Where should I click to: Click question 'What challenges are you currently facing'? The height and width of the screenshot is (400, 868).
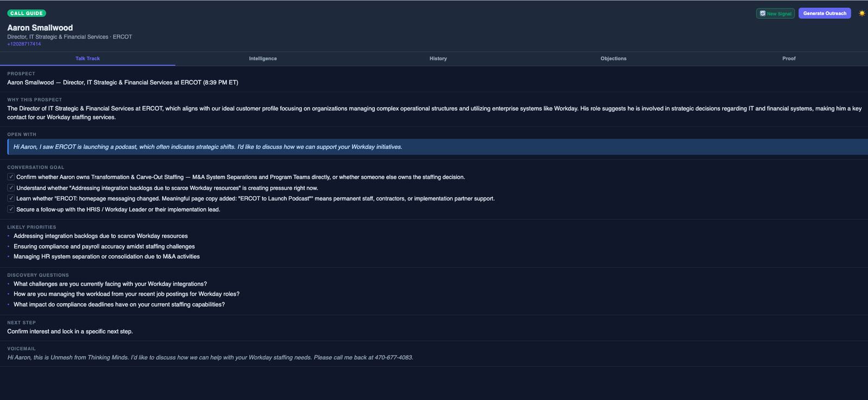coord(110,284)
